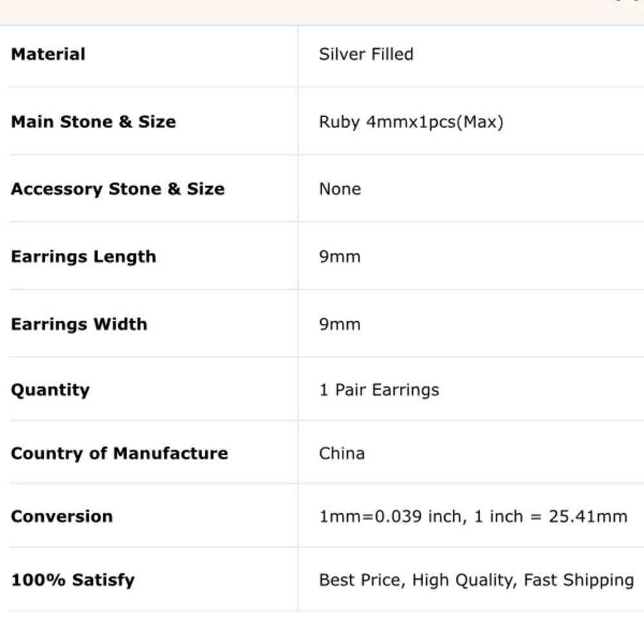
Task: Click the Material label
Action: [48, 54]
